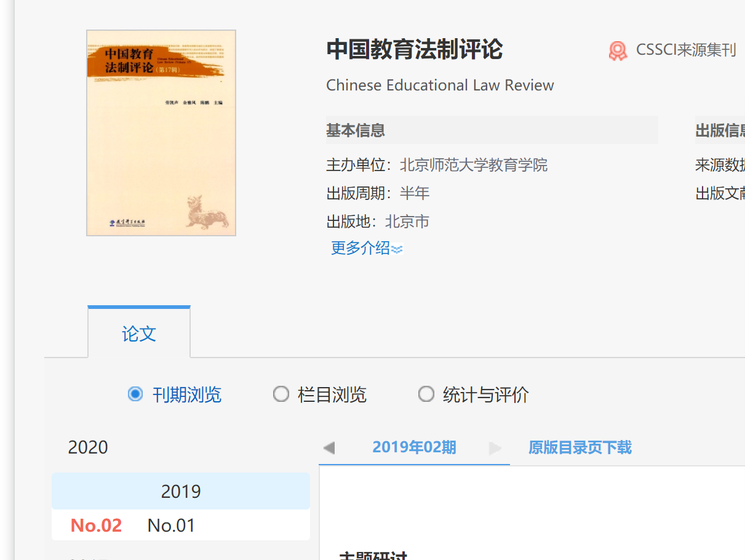Viewport: 745px width, 560px height.
Task: Go to next issue with right arrow
Action: pyautogui.click(x=495, y=448)
